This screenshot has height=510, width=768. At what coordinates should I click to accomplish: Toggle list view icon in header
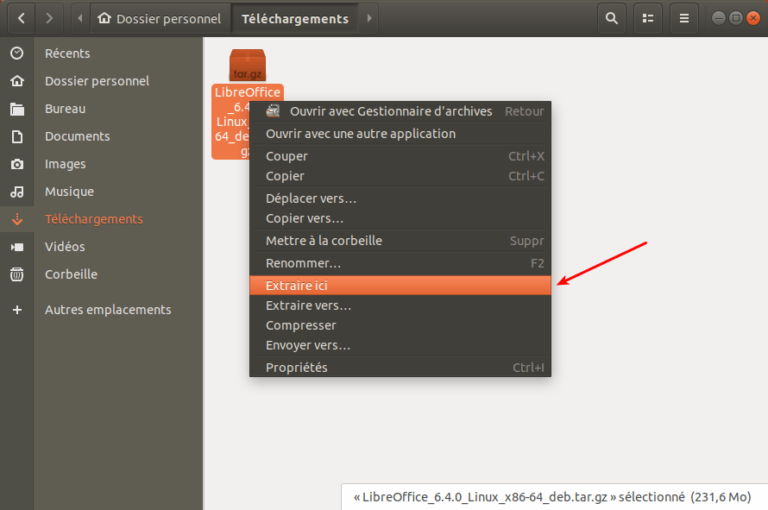pyautogui.click(x=648, y=18)
